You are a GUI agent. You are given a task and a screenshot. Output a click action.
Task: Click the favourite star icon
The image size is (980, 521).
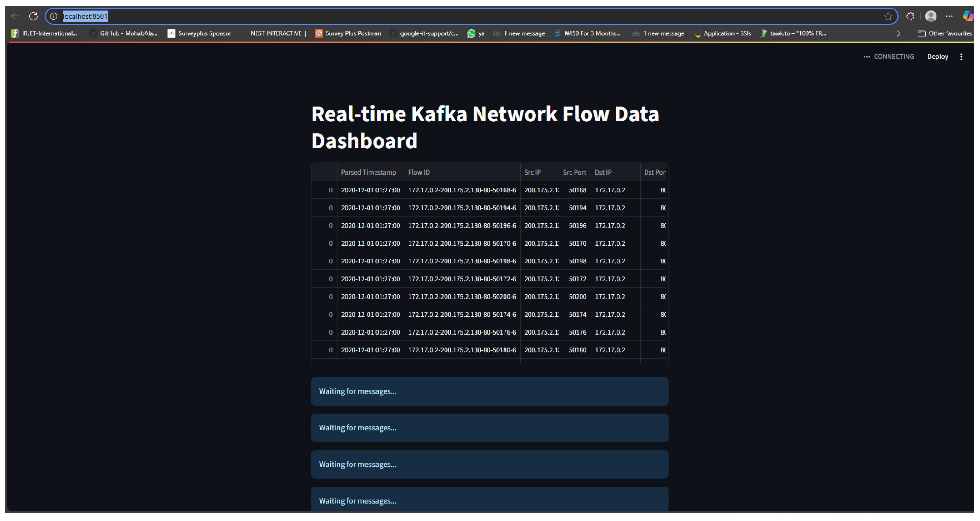pyautogui.click(x=888, y=16)
